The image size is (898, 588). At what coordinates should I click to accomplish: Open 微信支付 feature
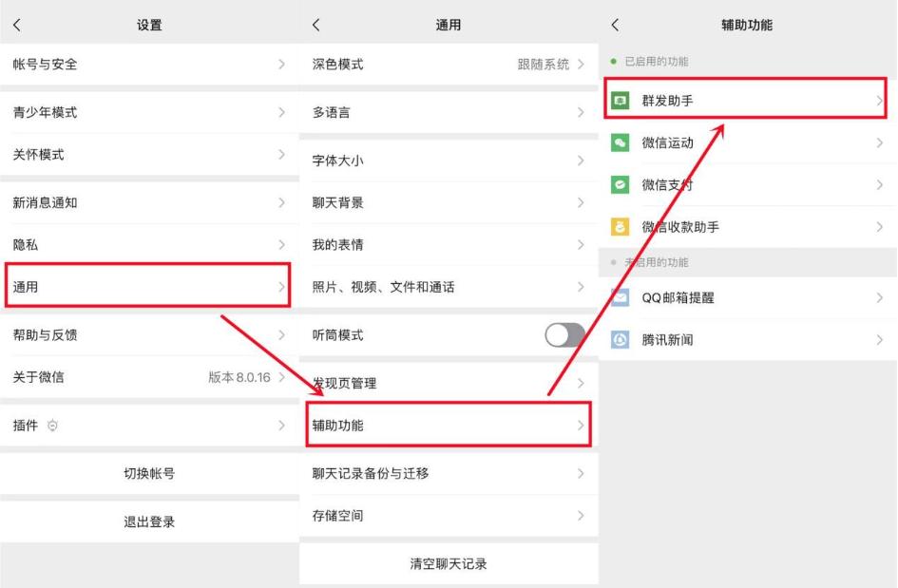point(748,184)
